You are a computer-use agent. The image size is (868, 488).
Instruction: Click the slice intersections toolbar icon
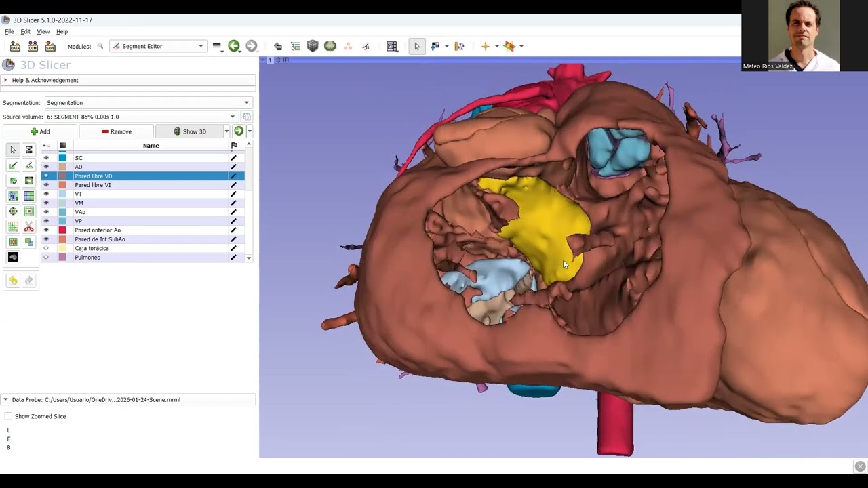pyautogui.click(x=509, y=46)
